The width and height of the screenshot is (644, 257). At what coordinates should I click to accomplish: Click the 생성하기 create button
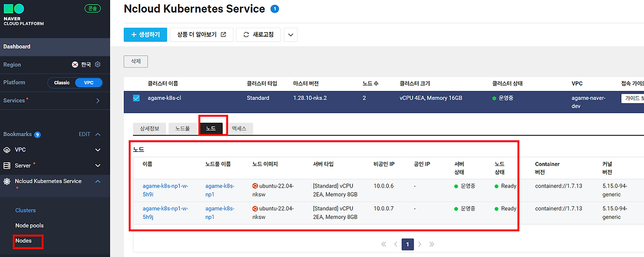(x=145, y=35)
